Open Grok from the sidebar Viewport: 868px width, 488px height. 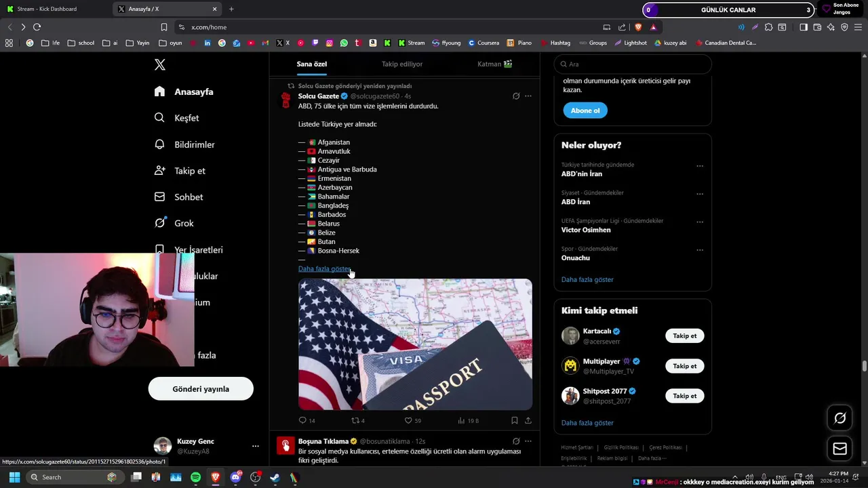click(x=174, y=223)
